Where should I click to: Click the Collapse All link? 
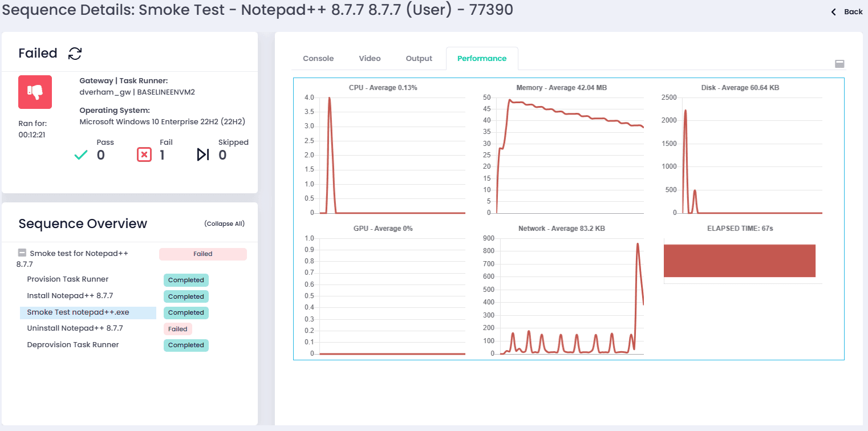(224, 223)
